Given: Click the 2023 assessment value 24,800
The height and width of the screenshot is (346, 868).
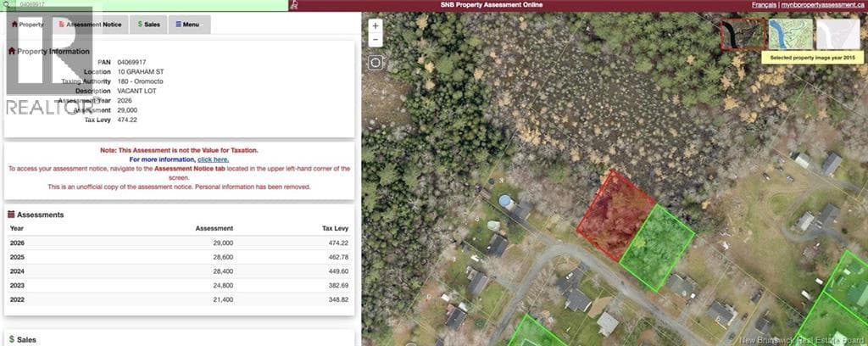Looking at the screenshot, I should click(x=223, y=286).
